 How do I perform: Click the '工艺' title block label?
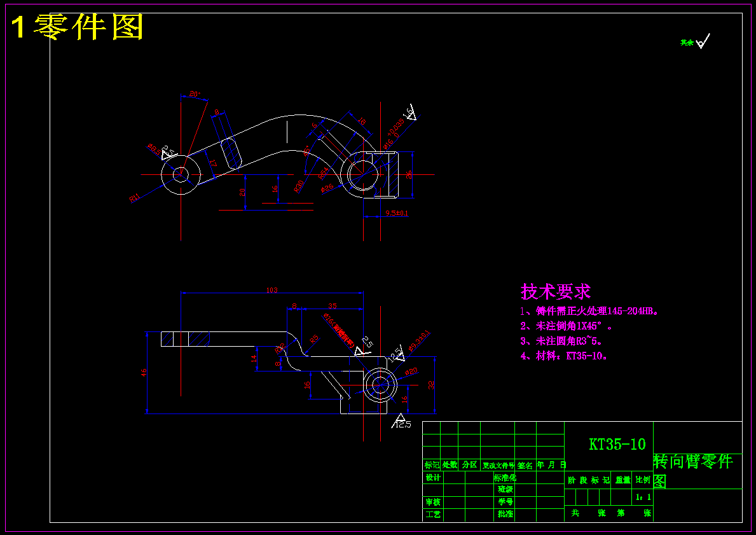click(432, 514)
